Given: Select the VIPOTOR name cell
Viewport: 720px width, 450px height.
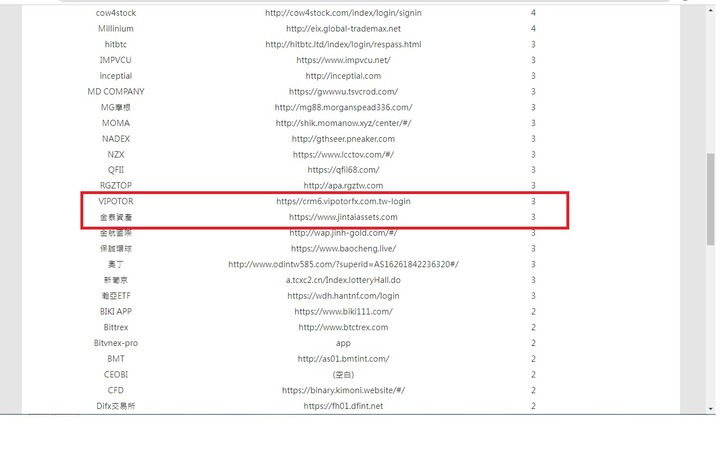Looking at the screenshot, I should click(116, 201).
